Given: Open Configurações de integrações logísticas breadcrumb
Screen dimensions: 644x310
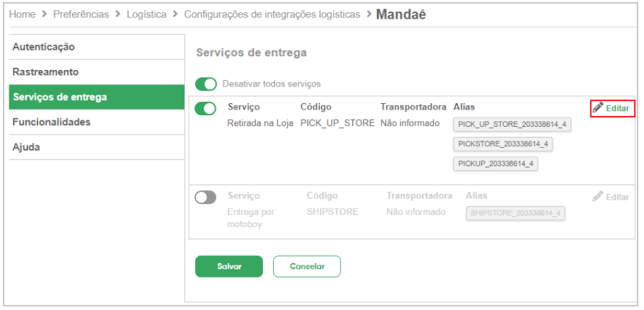Looking at the screenshot, I should click(272, 14).
